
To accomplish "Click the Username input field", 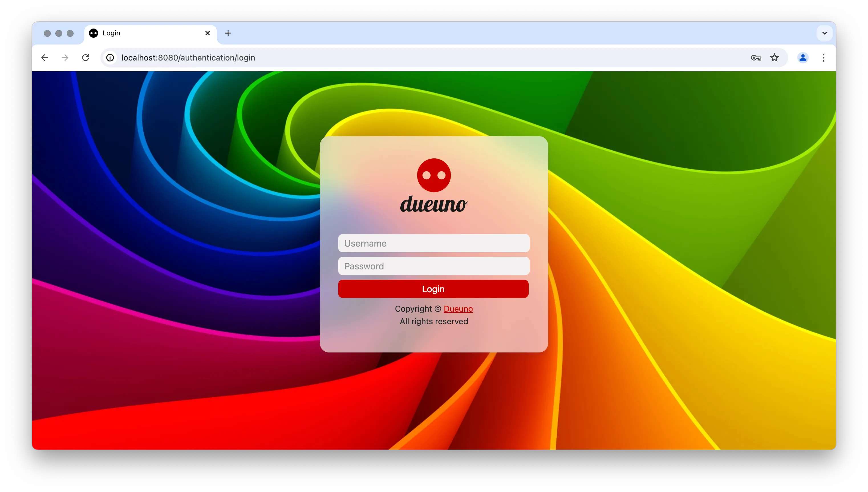I will (x=433, y=243).
